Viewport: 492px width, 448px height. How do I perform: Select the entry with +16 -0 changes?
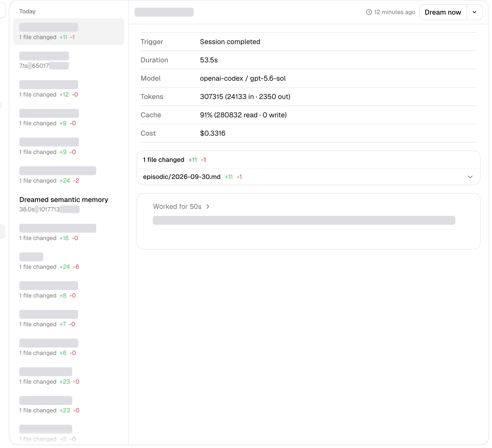[x=69, y=233]
